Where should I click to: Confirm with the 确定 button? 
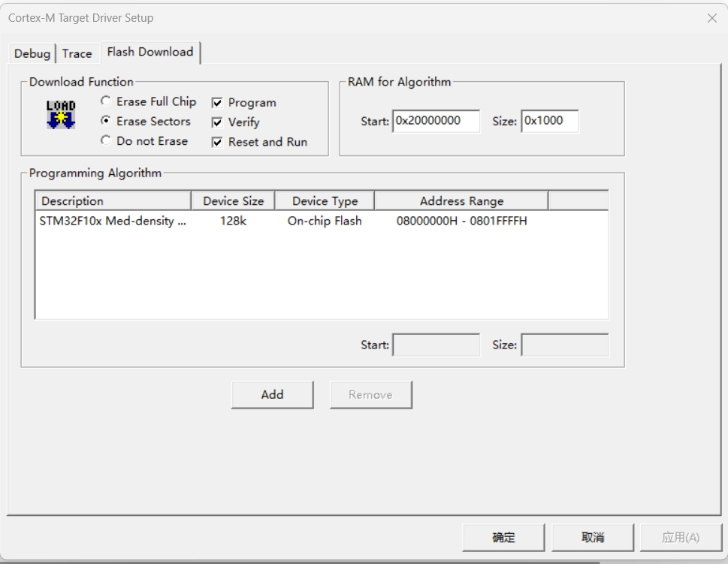coord(503,538)
